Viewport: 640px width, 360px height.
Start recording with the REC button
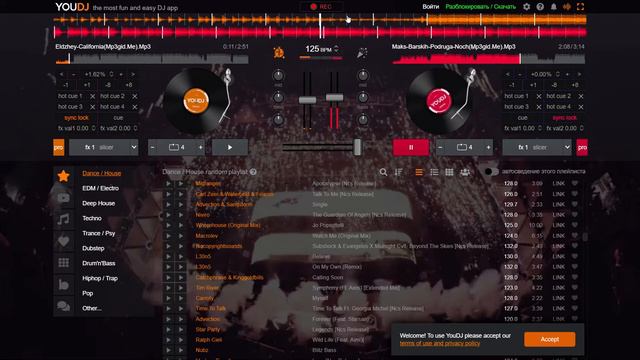321,7
